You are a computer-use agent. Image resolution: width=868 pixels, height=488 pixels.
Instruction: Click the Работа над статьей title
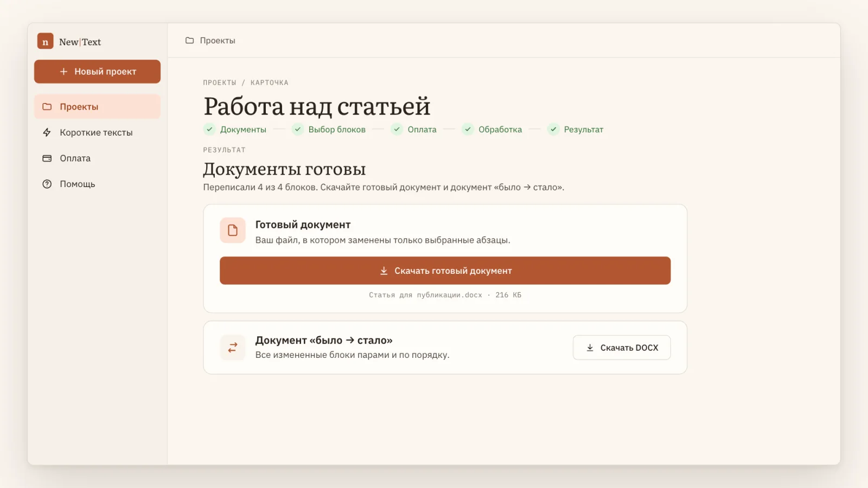[x=317, y=106]
